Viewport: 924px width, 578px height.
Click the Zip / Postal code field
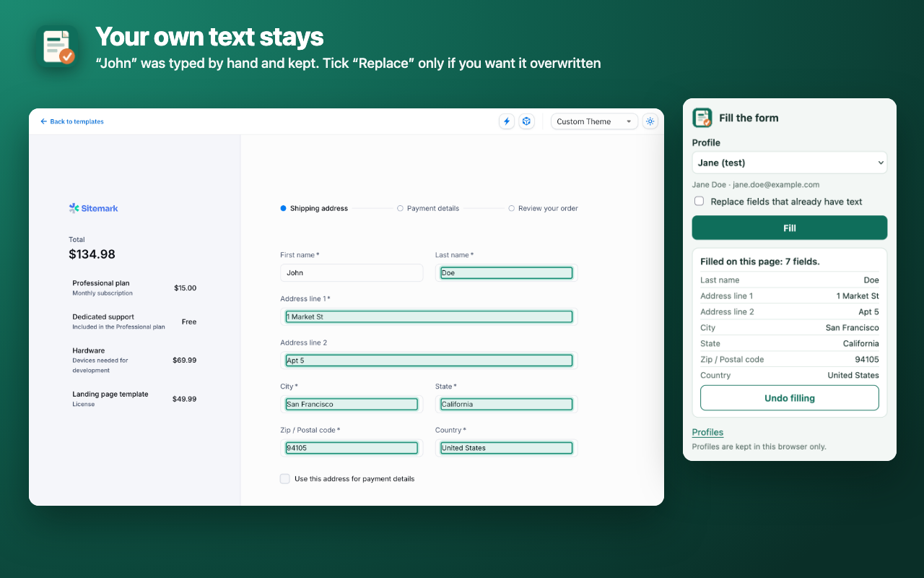(352, 447)
